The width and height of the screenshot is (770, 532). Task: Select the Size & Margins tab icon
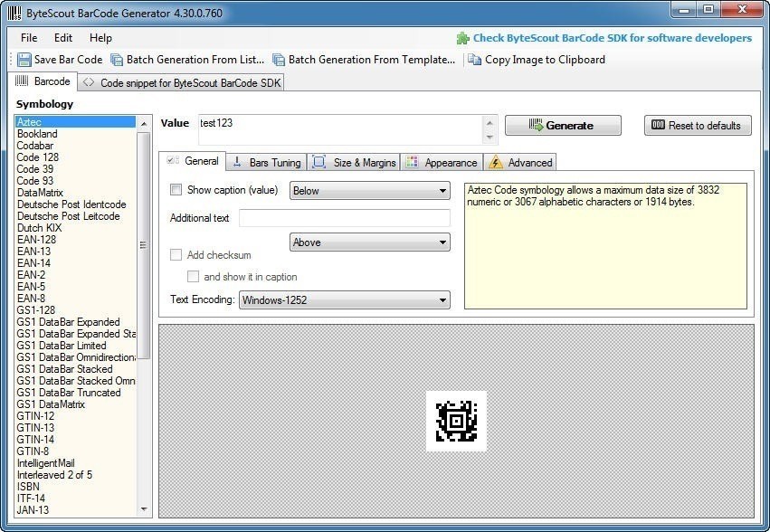[318, 162]
